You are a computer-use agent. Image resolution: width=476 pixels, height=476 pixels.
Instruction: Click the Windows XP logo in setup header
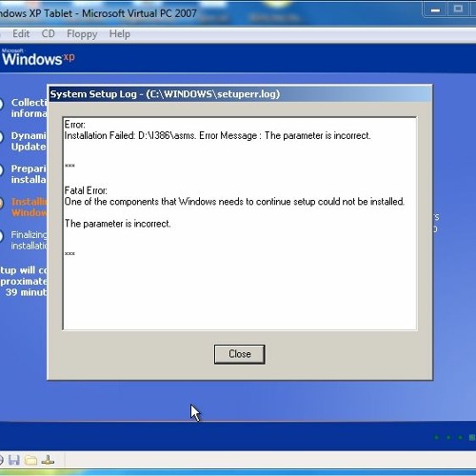pyautogui.click(x=38, y=58)
